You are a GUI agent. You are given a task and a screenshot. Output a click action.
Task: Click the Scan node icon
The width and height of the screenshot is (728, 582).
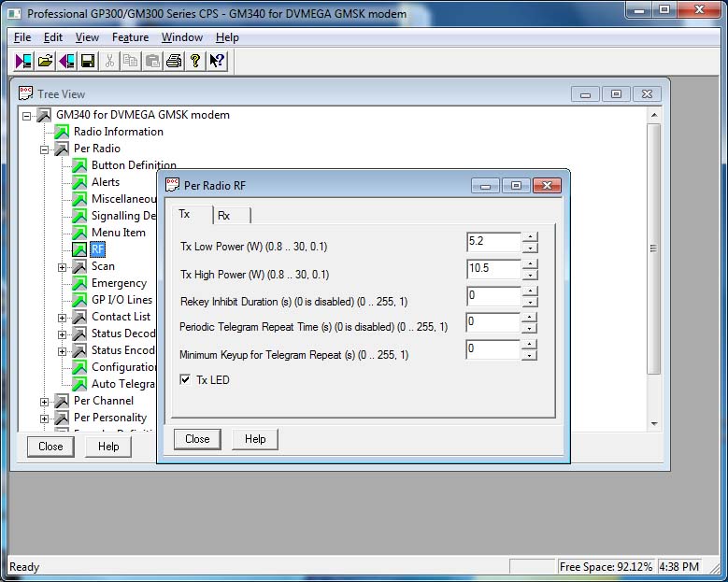coord(79,266)
